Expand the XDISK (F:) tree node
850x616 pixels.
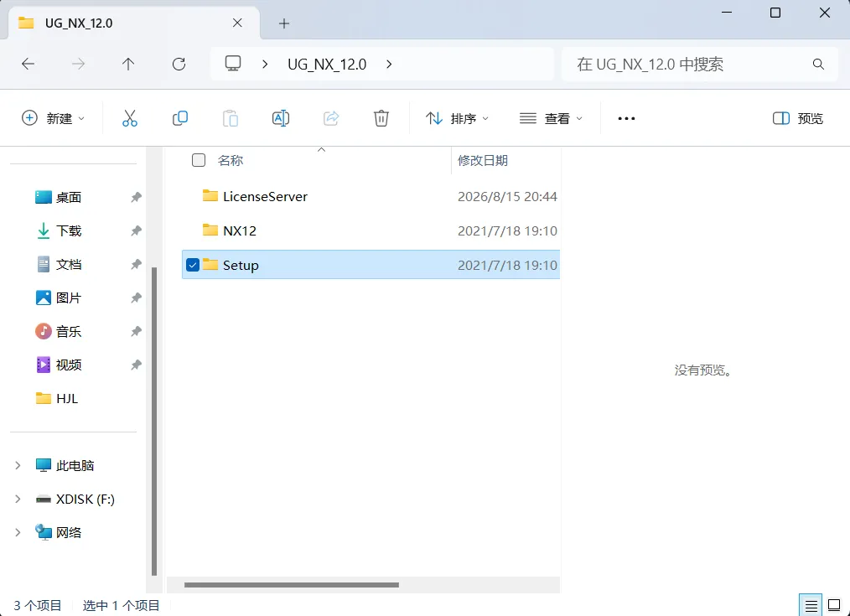(x=18, y=499)
